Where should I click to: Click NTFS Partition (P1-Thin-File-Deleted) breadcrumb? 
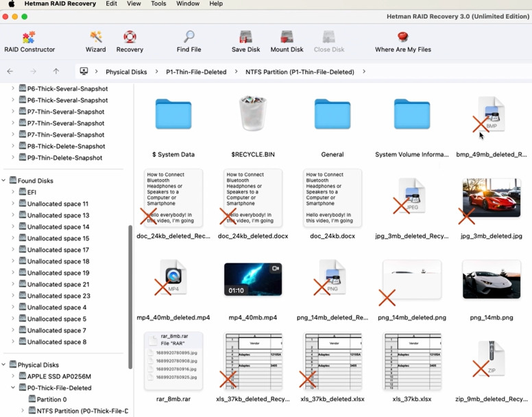[300, 72]
